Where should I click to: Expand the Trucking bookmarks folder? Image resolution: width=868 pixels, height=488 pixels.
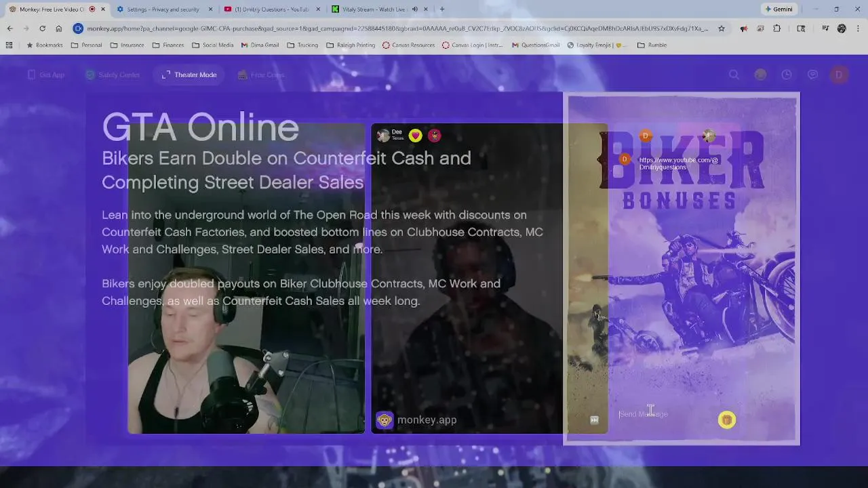(302, 45)
